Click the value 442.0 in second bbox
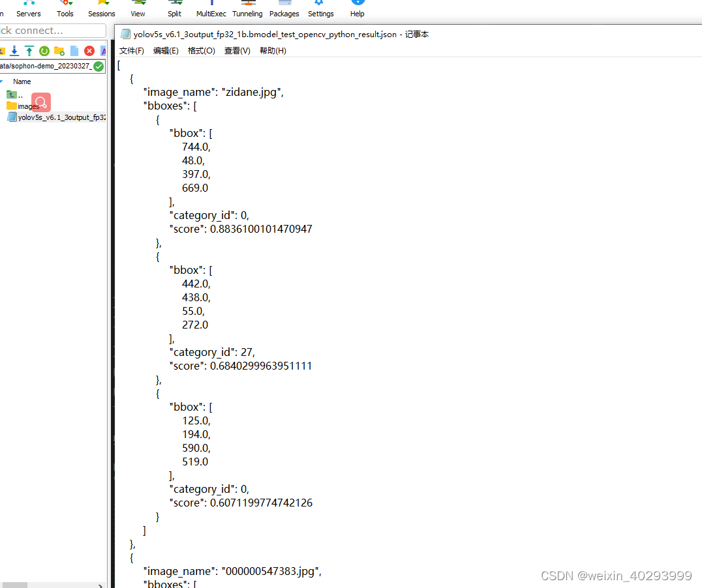 tap(196, 284)
